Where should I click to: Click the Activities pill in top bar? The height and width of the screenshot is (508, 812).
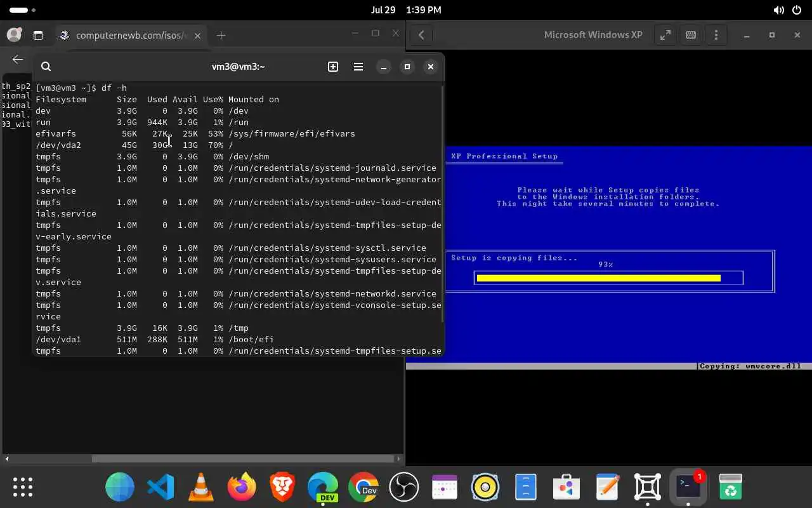coord(23,10)
